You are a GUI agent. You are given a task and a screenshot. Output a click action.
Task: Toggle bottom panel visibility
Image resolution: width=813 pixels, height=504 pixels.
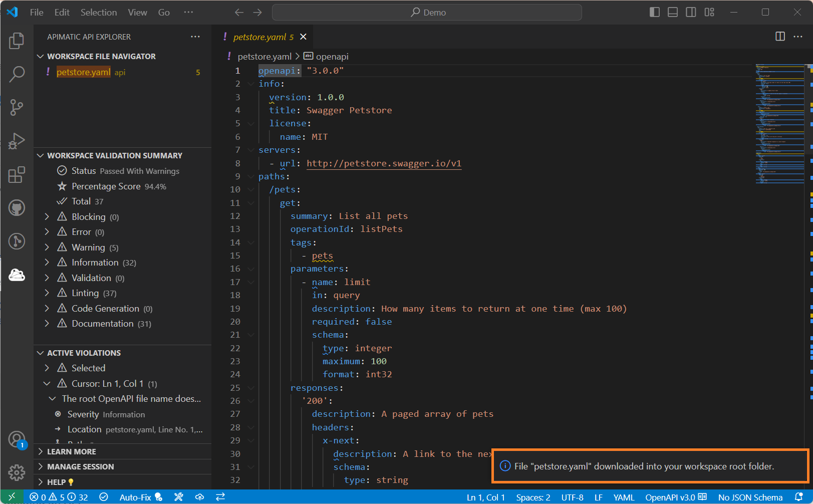point(673,12)
